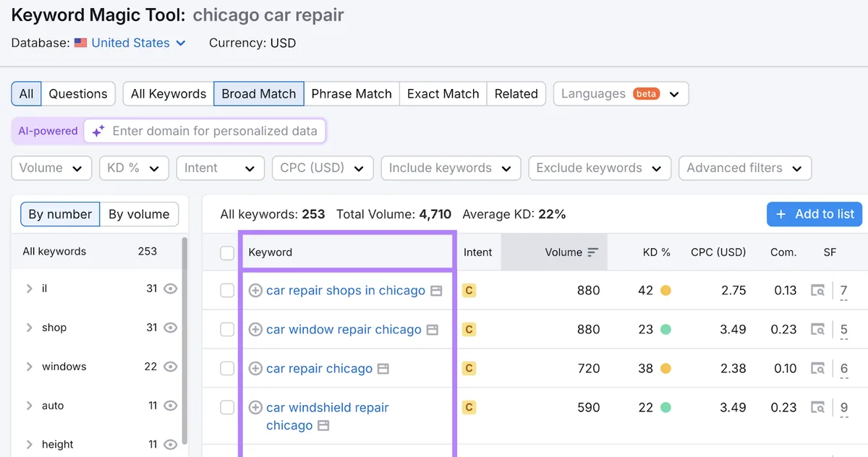Open the KD % filter dropdown
Image resolution: width=868 pixels, height=457 pixels.
(134, 168)
